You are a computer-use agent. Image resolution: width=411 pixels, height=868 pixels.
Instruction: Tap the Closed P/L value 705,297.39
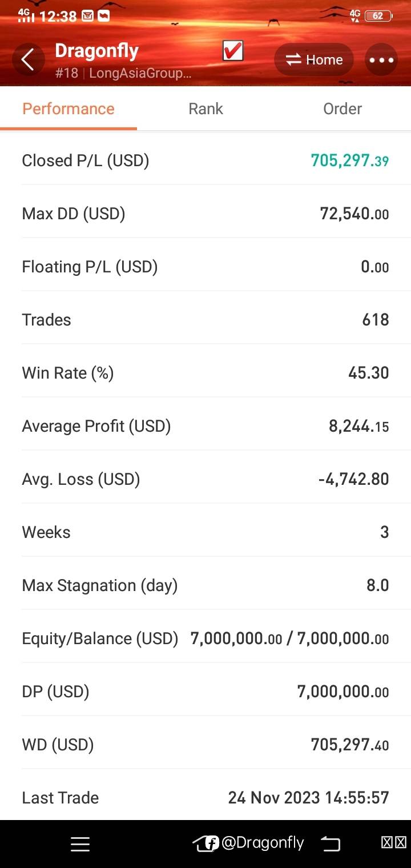(349, 160)
